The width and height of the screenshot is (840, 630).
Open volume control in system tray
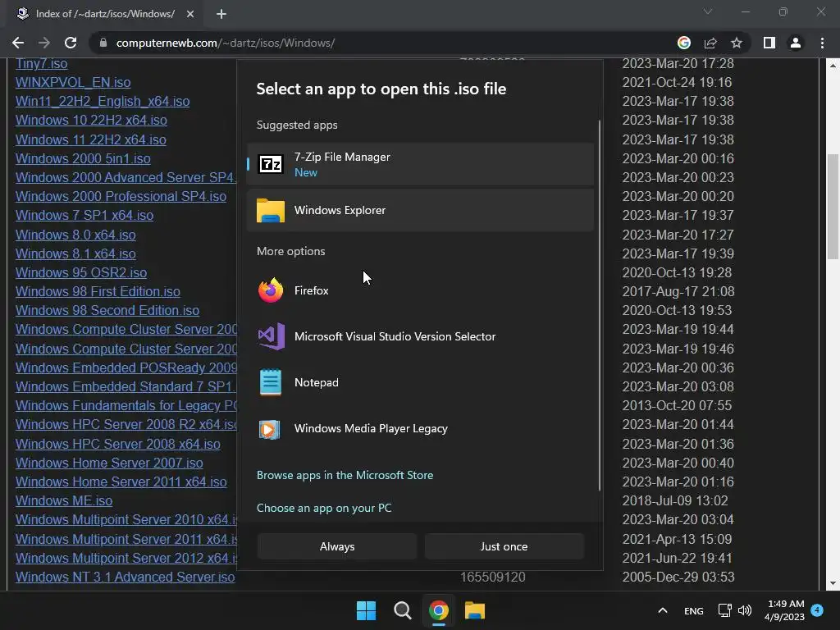pos(745,610)
